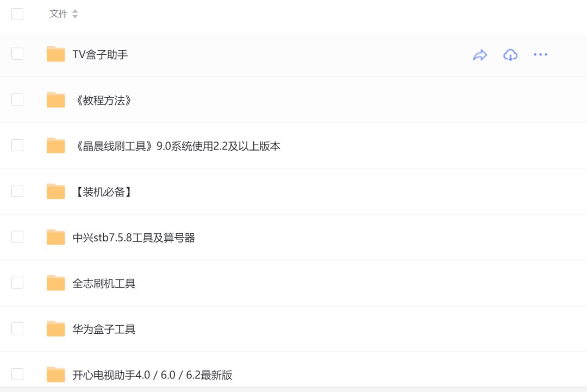The width and height of the screenshot is (587, 392).
Task: Click the 【装机必备】 folder icon
Action: (56, 191)
